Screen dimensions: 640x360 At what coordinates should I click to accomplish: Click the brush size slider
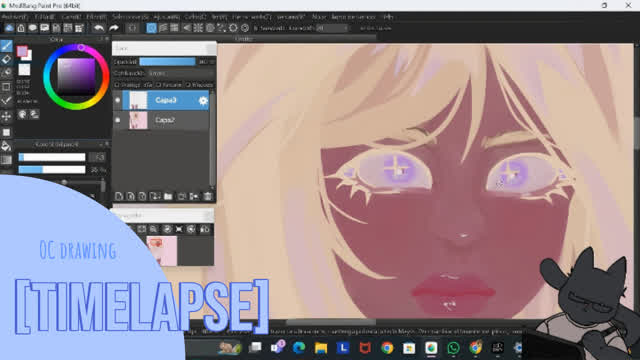[52, 157]
